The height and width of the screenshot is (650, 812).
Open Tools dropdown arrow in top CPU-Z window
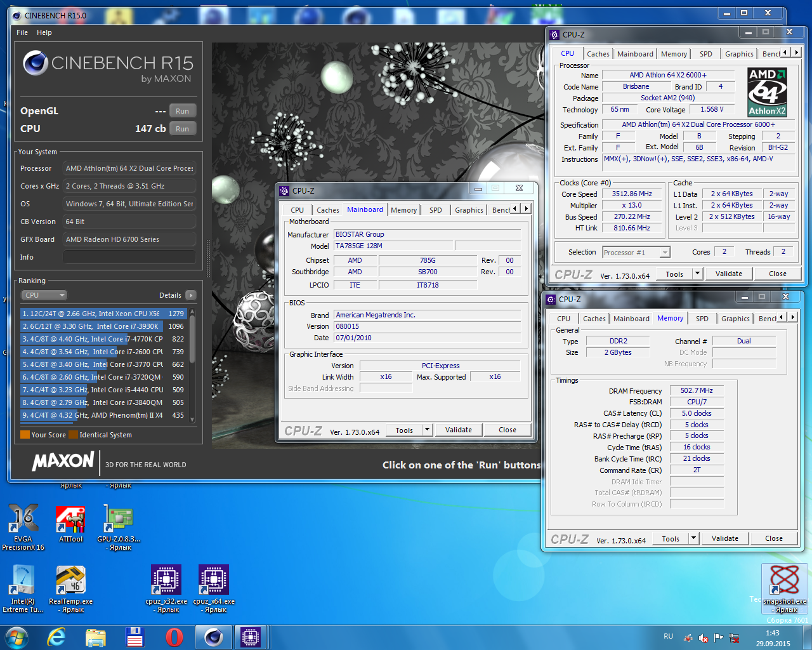[x=698, y=274]
